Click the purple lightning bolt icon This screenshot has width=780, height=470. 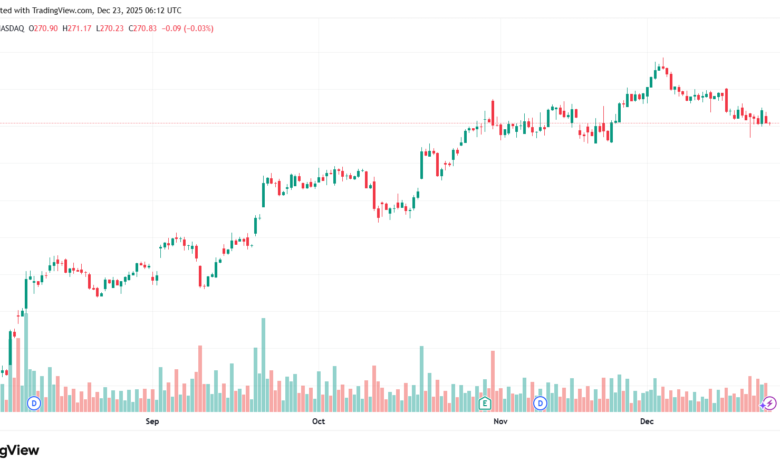click(x=769, y=403)
